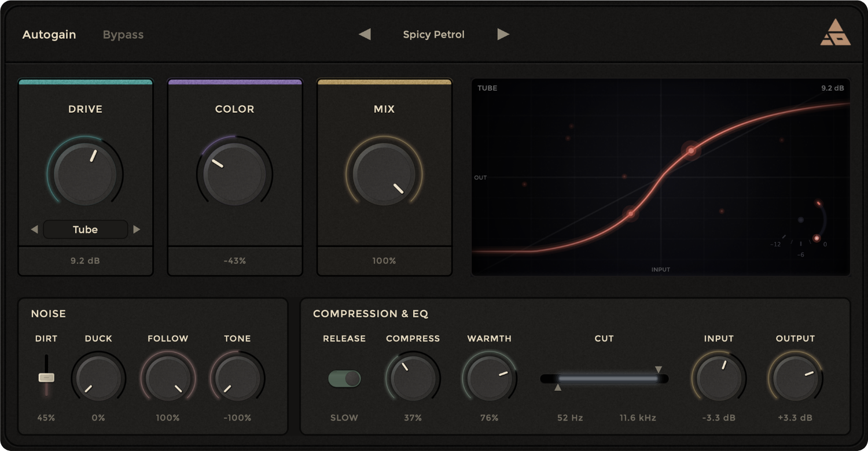Screen dimensions: 868x451
Task: Click the left arrow beside Tube selector
Action: point(34,229)
